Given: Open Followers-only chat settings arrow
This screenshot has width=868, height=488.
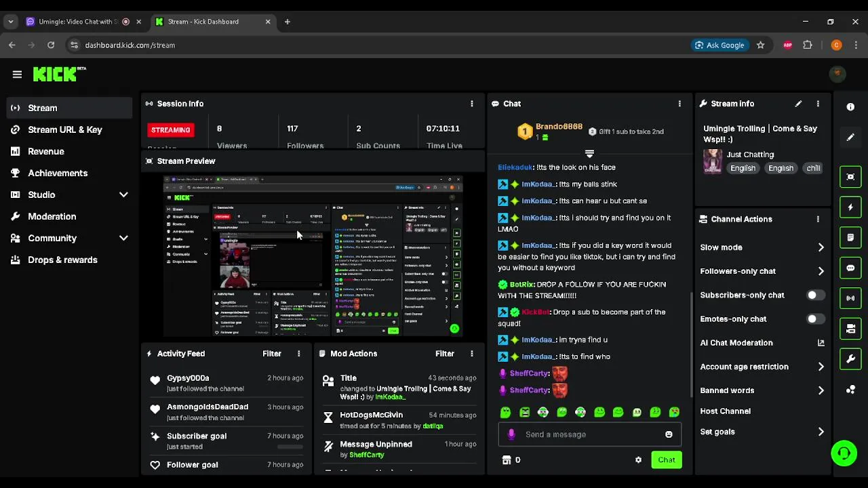Looking at the screenshot, I should (x=821, y=271).
